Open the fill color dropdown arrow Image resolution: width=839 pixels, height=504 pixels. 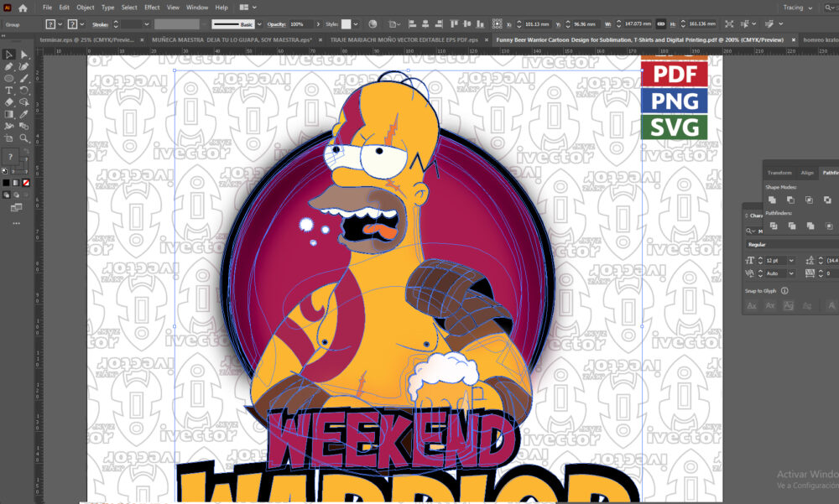click(60, 24)
